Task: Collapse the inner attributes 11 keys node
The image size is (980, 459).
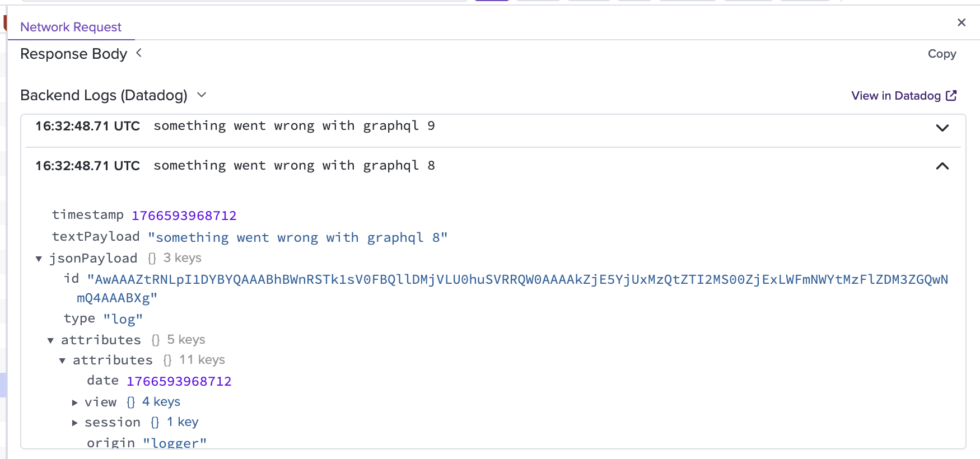Action: pos(62,360)
